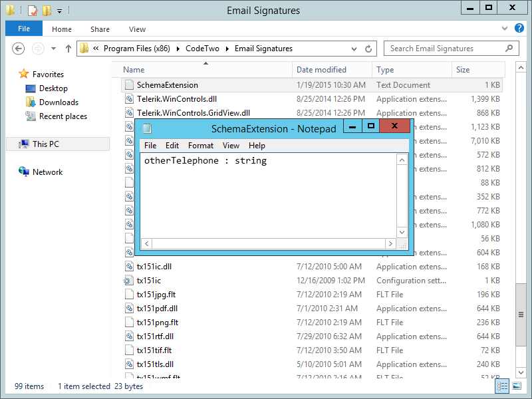Viewport: 532px width, 399px height.
Task: Open the File ribbon tab in Explorer
Action: [x=24, y=29]
